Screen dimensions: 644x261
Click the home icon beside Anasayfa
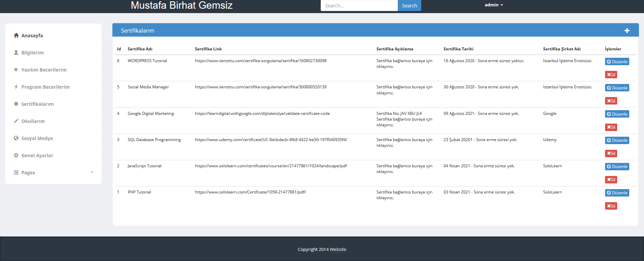click(x=16, y=35)
